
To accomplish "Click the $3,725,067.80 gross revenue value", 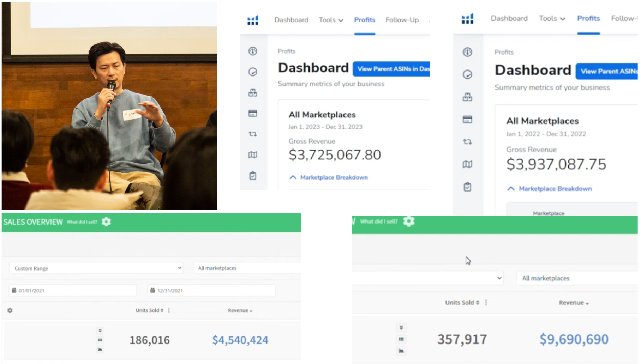I will coord(335,155).
